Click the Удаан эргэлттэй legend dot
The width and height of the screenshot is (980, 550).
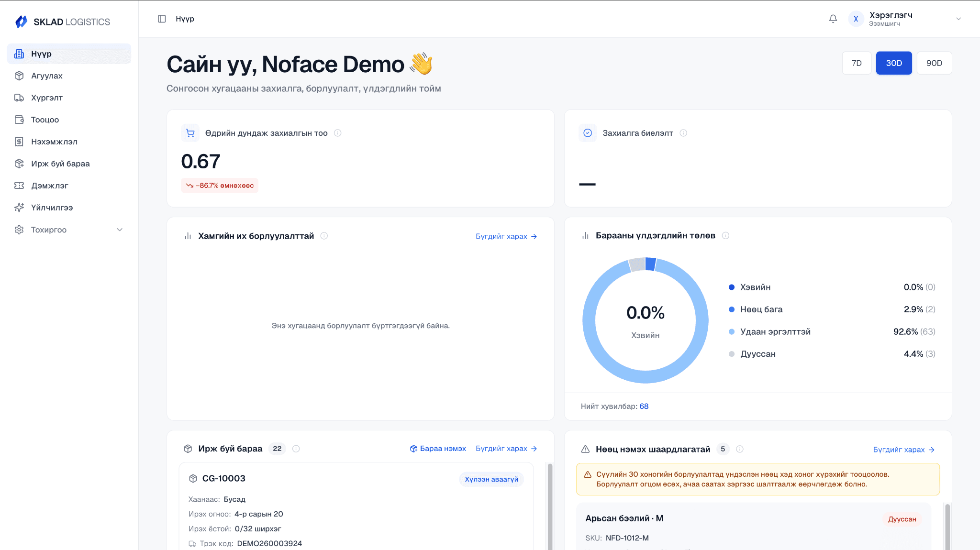(732, 331)
